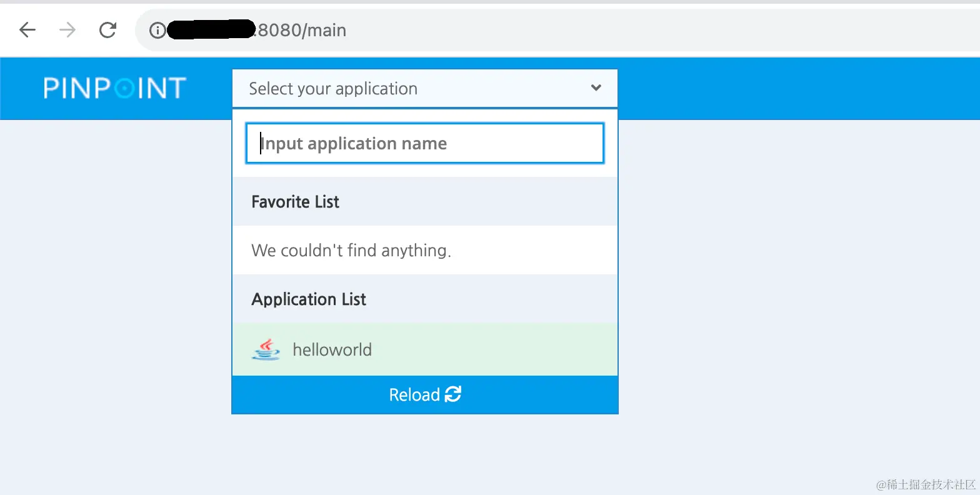
Task: Click the PINPOINT logo
Action: point(115,88)
